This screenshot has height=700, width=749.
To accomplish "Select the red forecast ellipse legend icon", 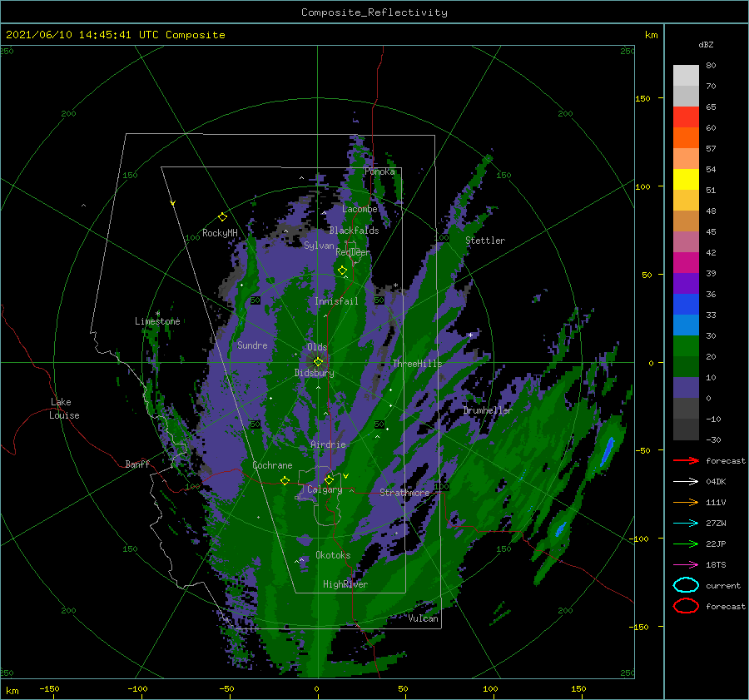I will [686, 606].
